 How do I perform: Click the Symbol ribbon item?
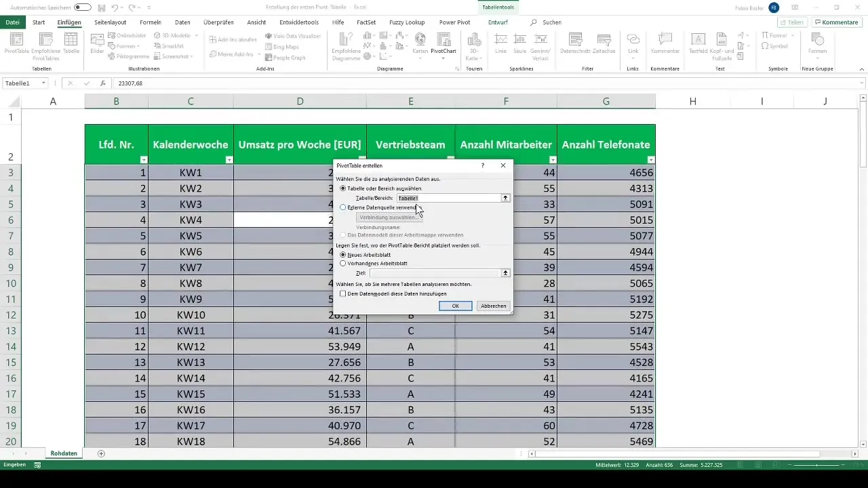pyautogui.click(x=774, y=46)
